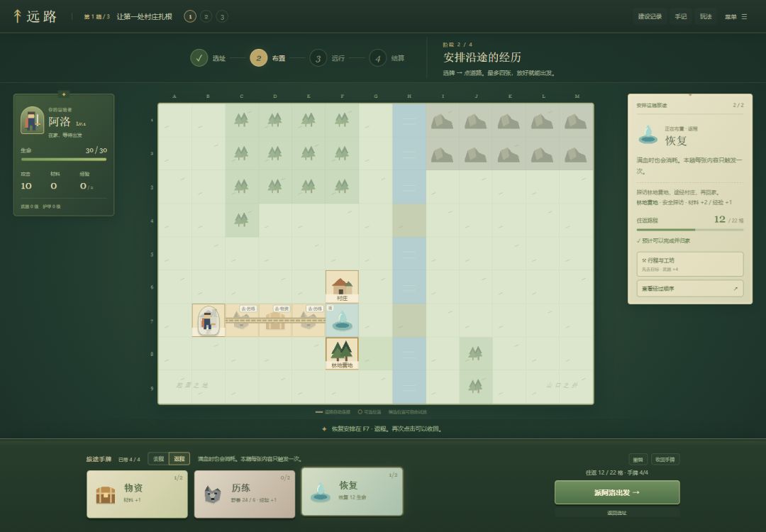Click the 村庄 village tile on the map
This screenshot has width=766, height=532.
342,287
